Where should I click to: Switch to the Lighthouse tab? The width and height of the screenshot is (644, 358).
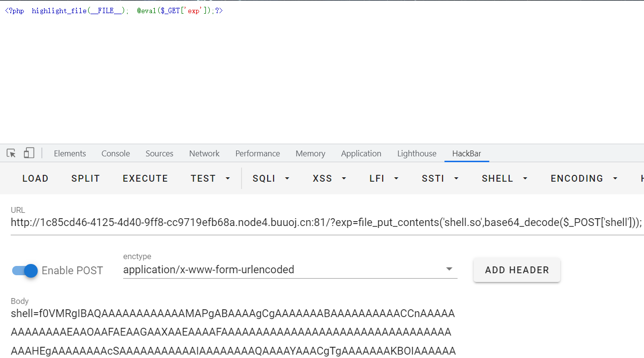pos(417,153)
